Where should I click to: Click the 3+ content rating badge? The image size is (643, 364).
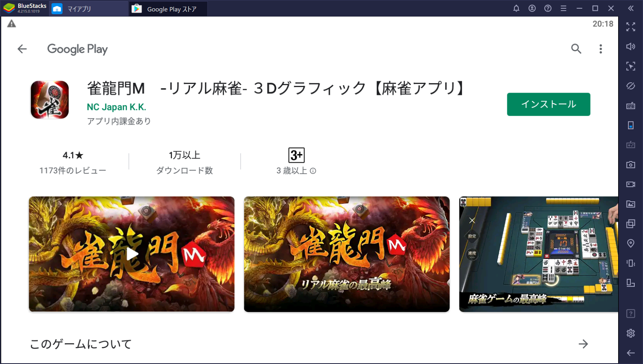click(x=297, y=155)
